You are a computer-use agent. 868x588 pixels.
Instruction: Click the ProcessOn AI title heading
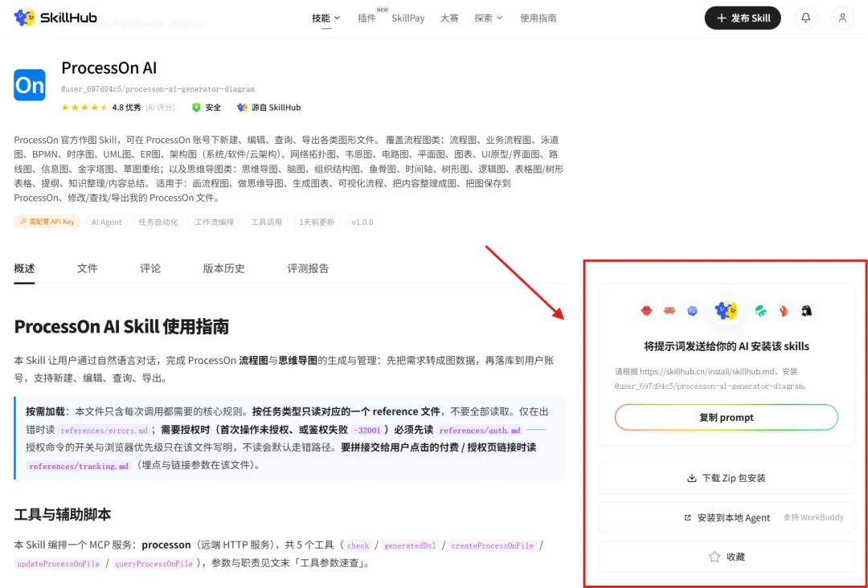(x=109, y=68)
